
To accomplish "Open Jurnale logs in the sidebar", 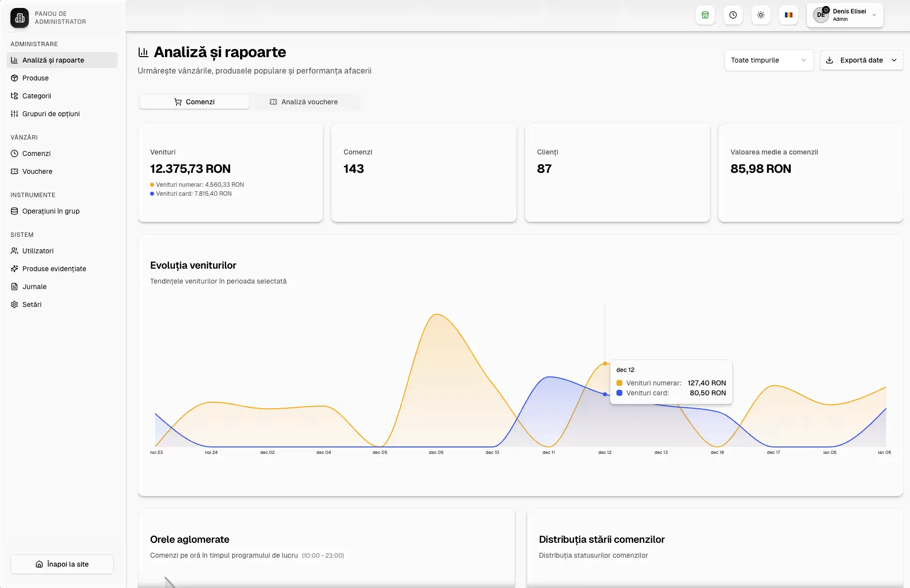I will pos(34,287).
